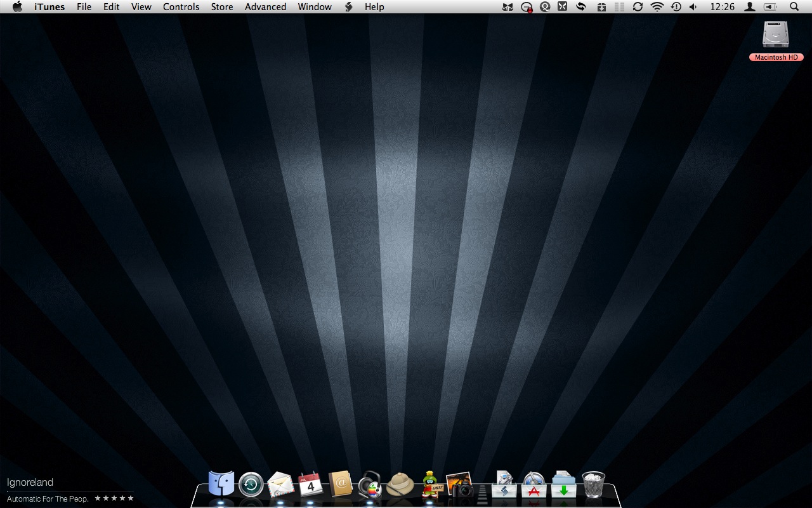Open the pith helmet app in Dock
This screenshot has width=812, height=508.
[400, 485]
